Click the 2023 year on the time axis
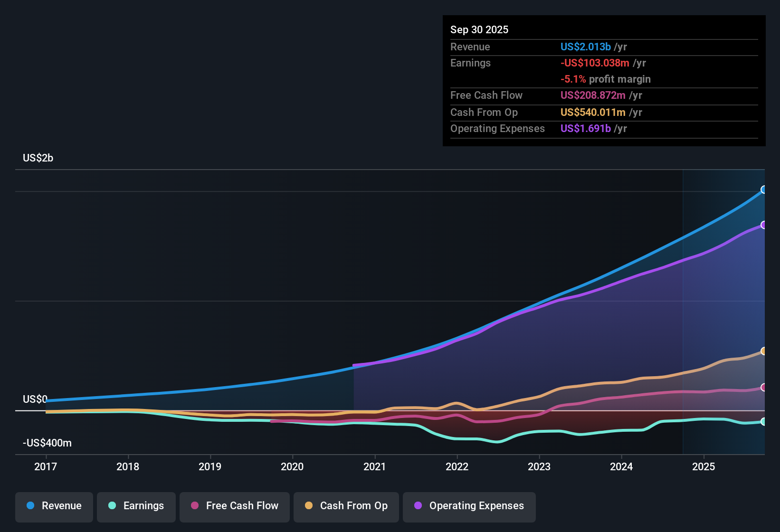The image size is (780, 532). click(539, 466)
